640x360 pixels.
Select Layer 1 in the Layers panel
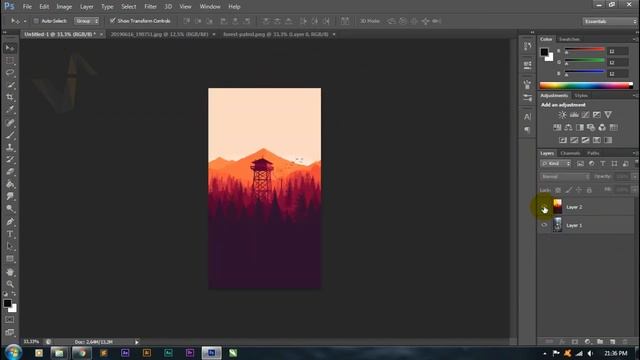[x=585, y=225]
